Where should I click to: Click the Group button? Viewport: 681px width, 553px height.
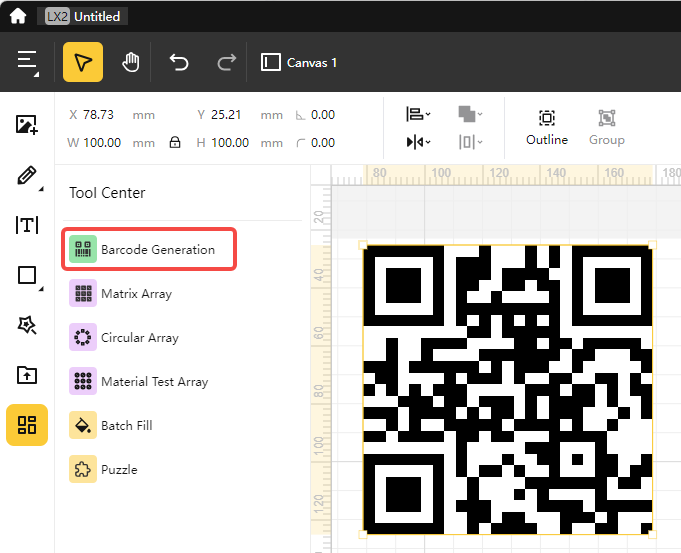tap(607, 127)
